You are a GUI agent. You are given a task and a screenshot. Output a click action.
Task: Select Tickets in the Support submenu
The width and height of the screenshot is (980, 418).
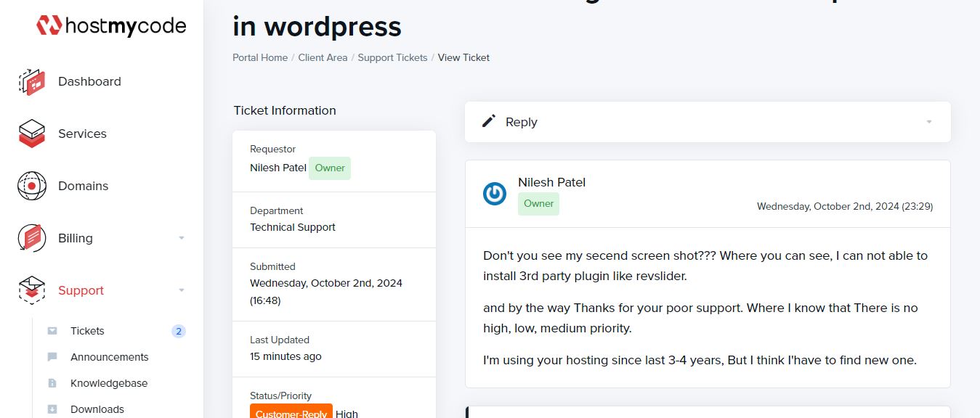[86, 330]
